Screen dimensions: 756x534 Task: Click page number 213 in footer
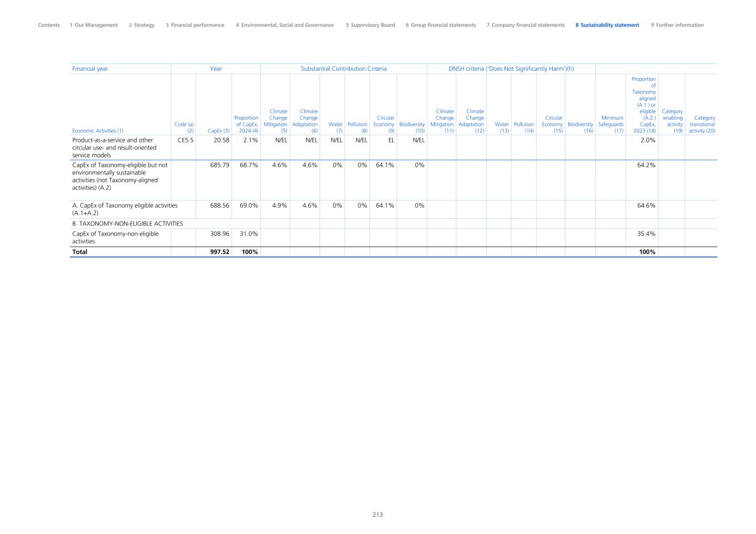click(x=378, y=515)
